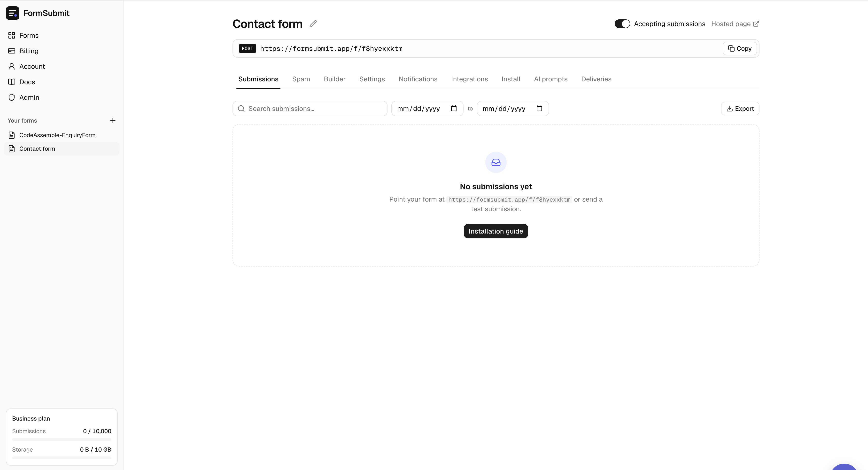Open the Settings tab
The width and height of the screenshot is (868, 470).
tap(372, 79)
